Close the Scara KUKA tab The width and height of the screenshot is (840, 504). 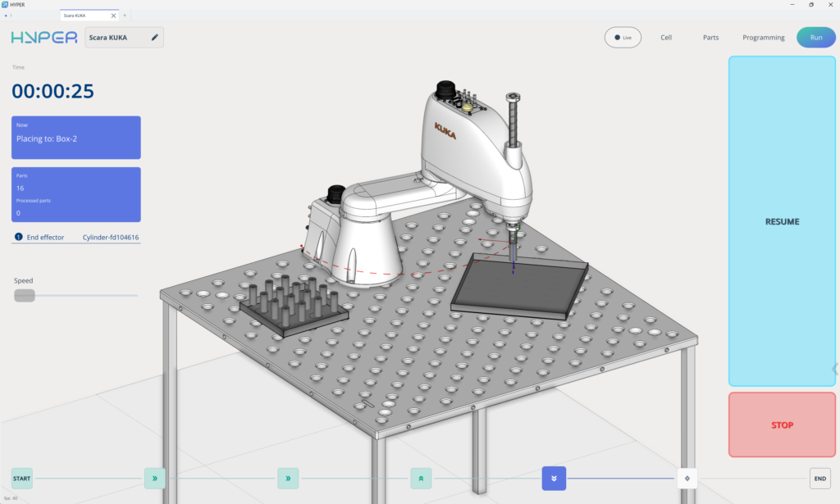click(112, 15)
